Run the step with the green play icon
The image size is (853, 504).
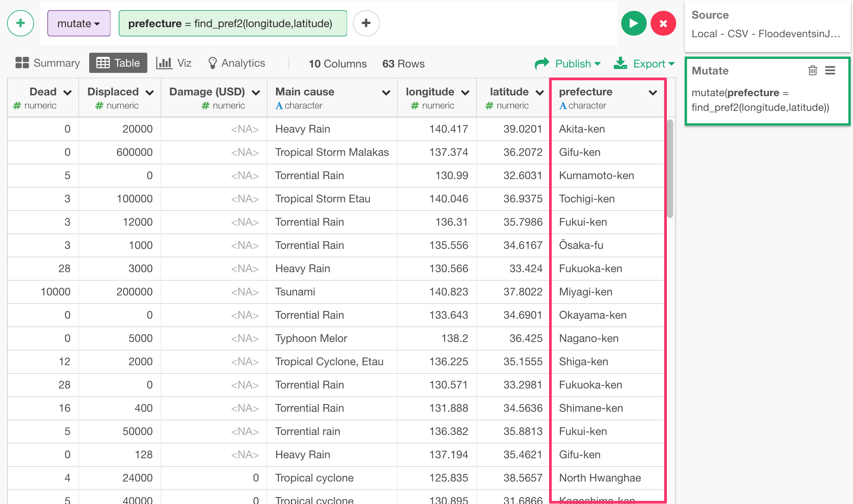coord(633,23)
